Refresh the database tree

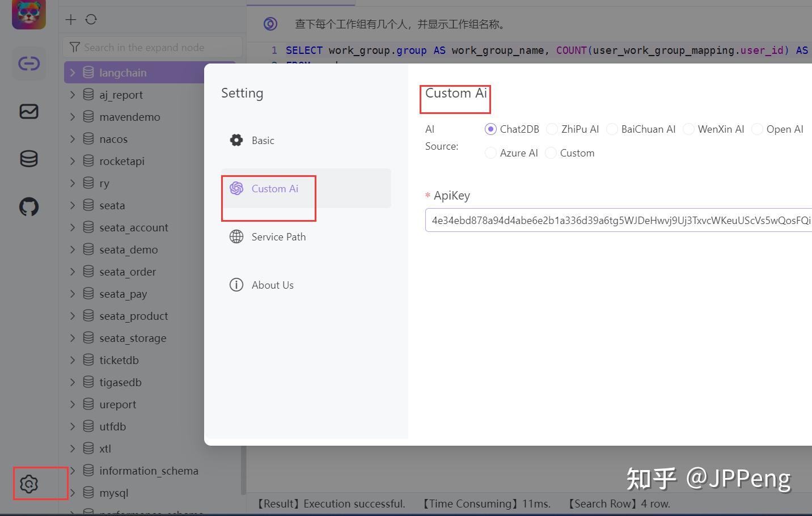[x=90, y=19]
